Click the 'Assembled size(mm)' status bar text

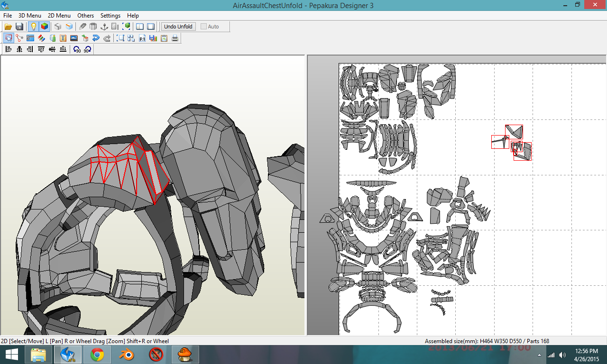[x=487, y=341]
